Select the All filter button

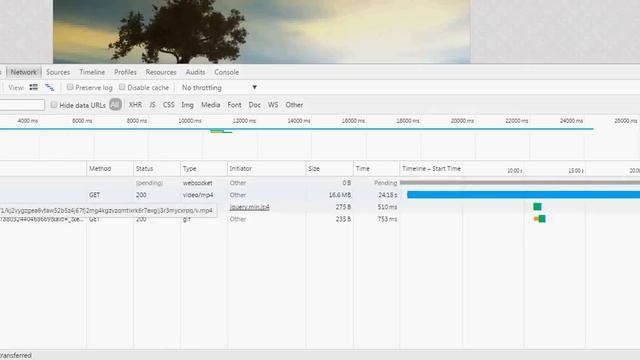[116, 105]
